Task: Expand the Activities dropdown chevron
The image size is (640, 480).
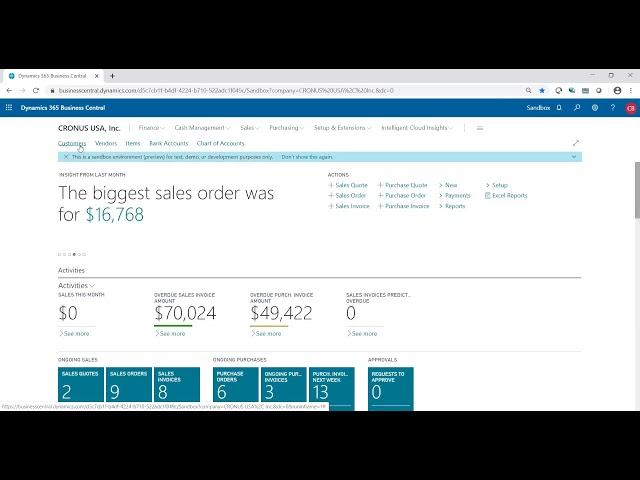Action: click(x=92, y=285)
